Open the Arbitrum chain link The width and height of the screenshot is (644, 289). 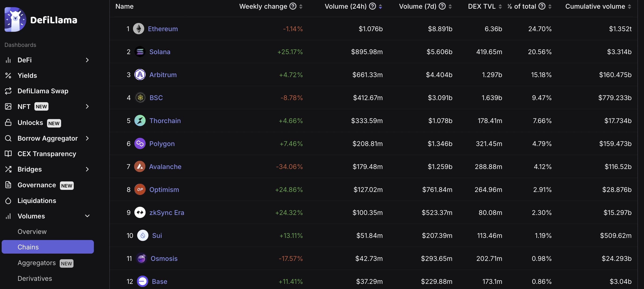[163, 75]
